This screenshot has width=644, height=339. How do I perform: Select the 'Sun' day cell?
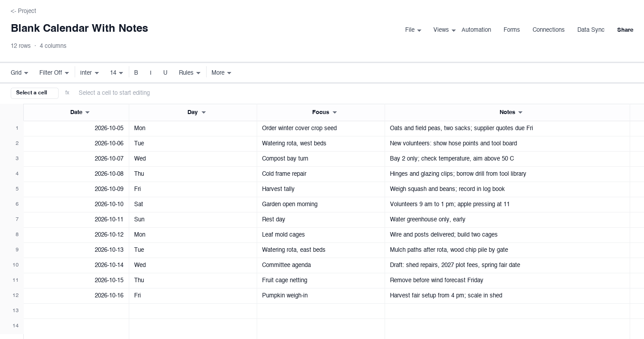coord(193,220)
